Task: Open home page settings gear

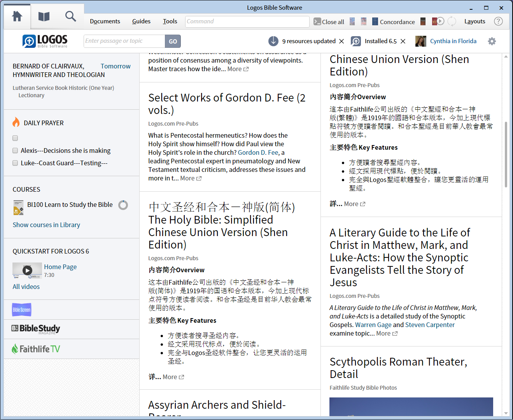Action: 492,41
